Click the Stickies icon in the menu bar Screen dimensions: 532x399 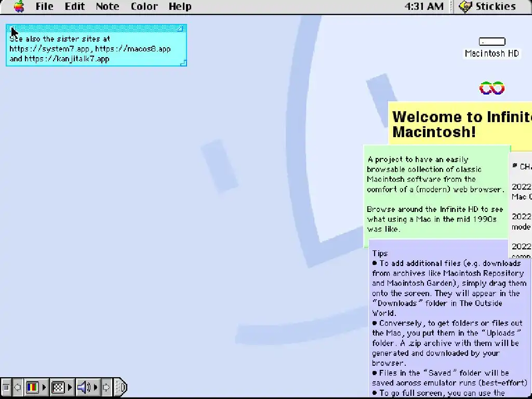[x=465, y=6]
